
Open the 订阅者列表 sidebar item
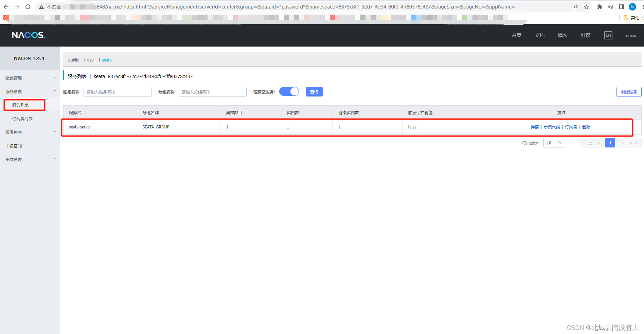[x=22, y=119]
